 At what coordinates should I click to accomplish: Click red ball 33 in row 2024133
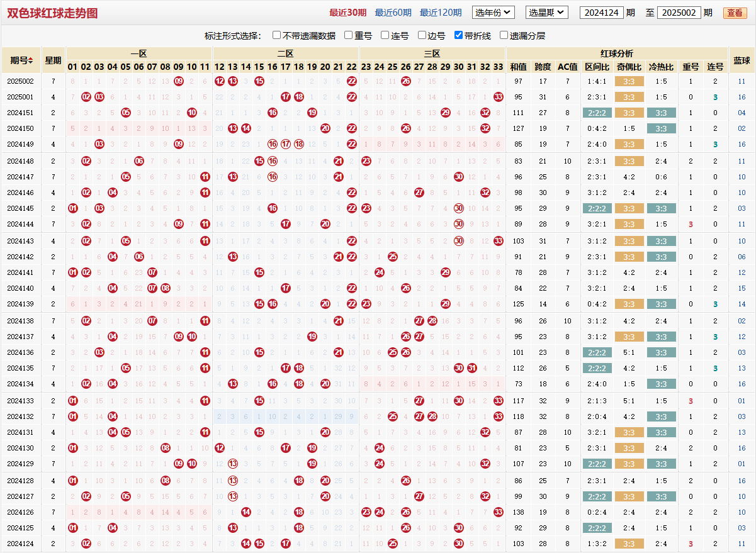(x=499, y=401)
